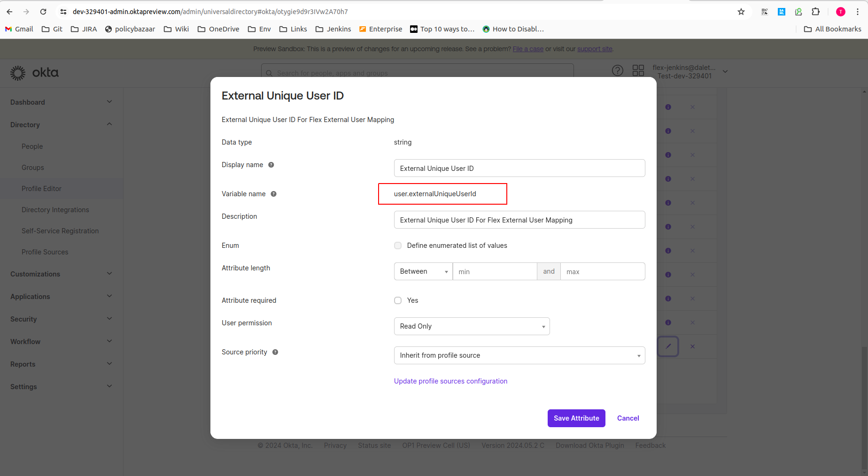868x476 pixels.
Task: Click the browser forward arrow
Action: coord(26,12)
